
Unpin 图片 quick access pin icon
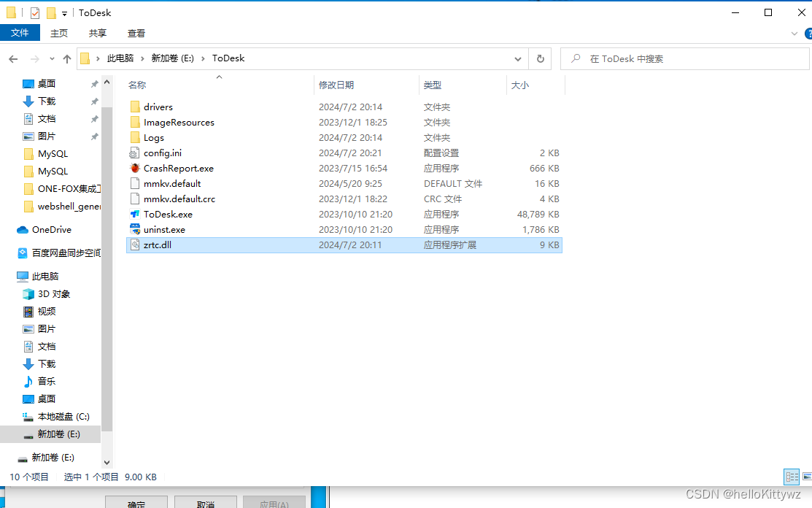pyautogui.click(x=94, y=136)
